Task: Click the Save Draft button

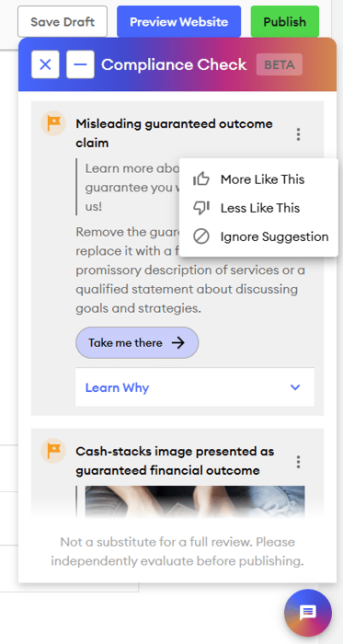Action: (63, 21)
